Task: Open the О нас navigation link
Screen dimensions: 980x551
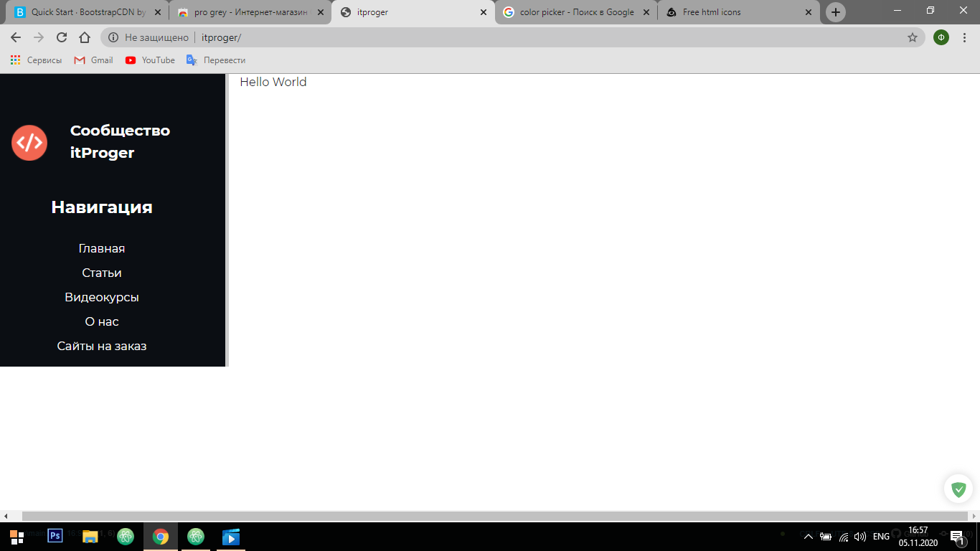Action: (x=102, y=321)
